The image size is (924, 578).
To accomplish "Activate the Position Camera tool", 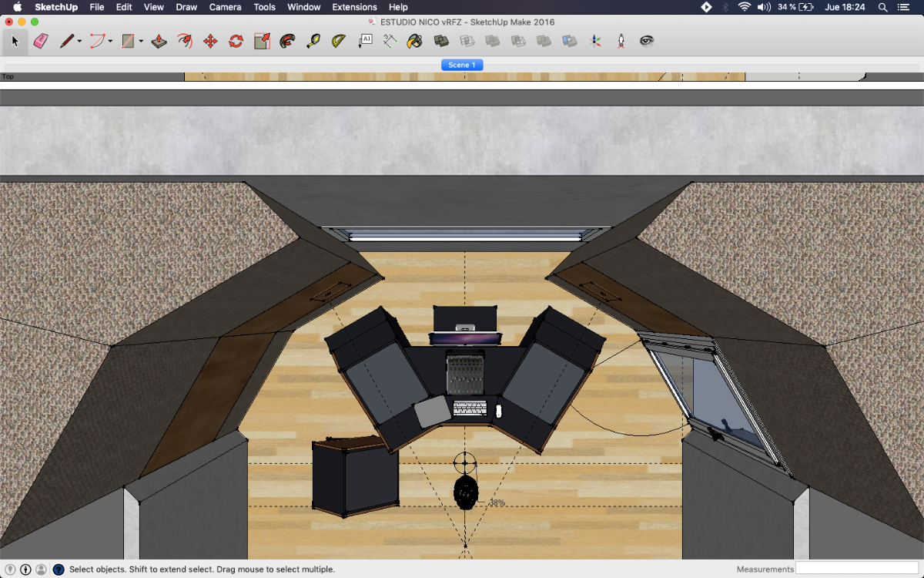I will point(621,41).
